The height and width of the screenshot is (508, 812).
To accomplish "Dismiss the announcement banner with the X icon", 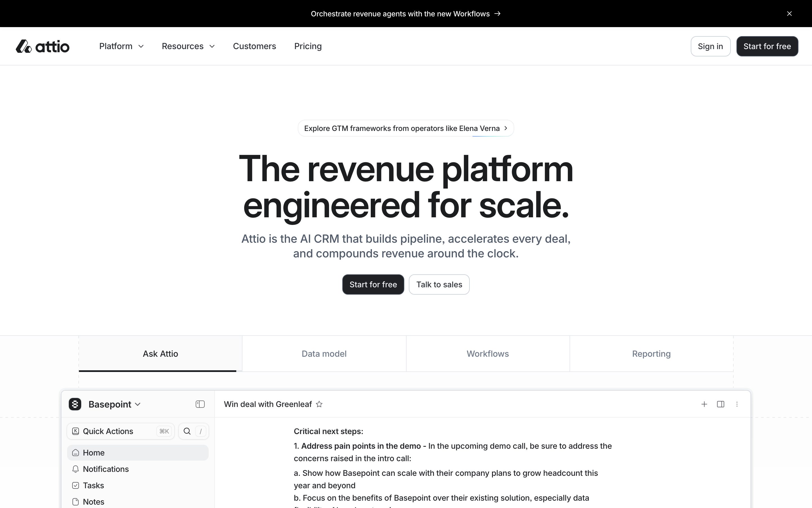I will pyautogui.click(x=789, y=14).
